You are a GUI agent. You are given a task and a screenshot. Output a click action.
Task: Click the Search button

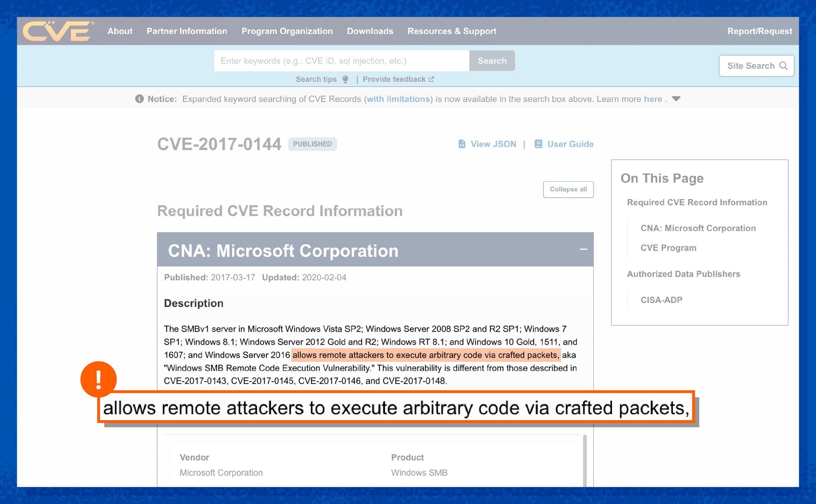492,61
